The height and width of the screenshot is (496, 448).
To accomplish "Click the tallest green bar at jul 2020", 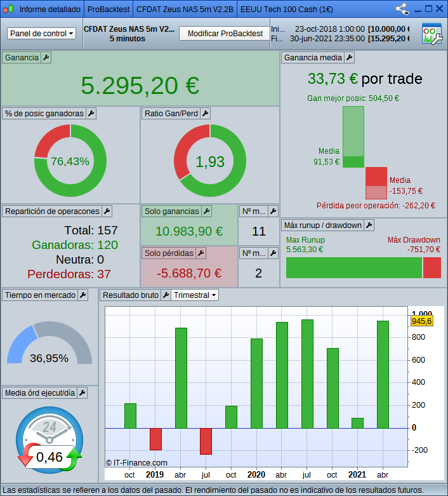I will [307, 374].
